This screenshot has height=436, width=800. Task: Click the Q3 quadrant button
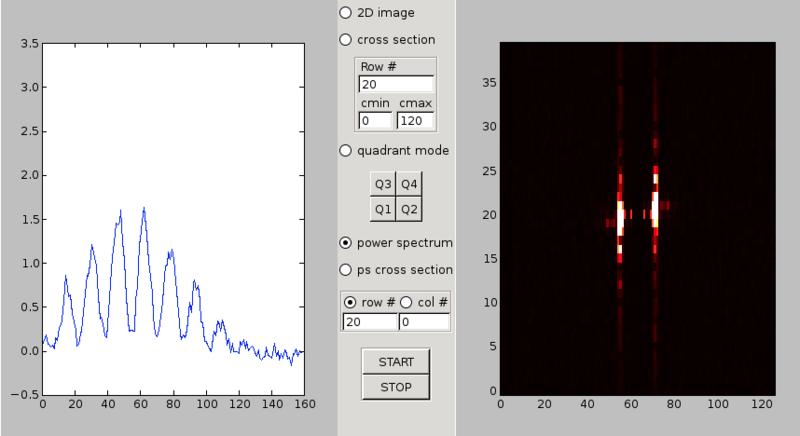click(x=383, y=184)
